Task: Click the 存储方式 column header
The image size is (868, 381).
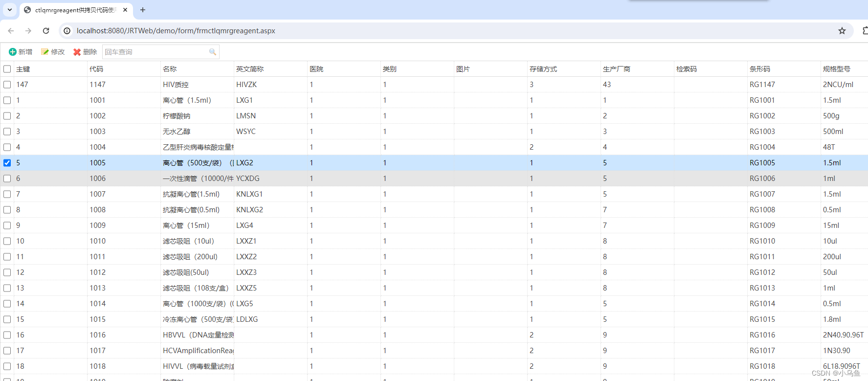Action: 564,69
